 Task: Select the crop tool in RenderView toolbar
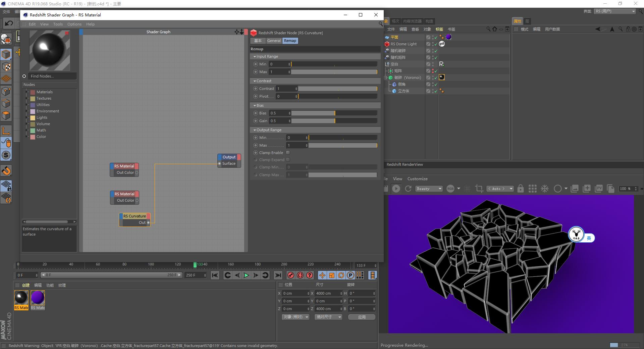pos(479,189)
